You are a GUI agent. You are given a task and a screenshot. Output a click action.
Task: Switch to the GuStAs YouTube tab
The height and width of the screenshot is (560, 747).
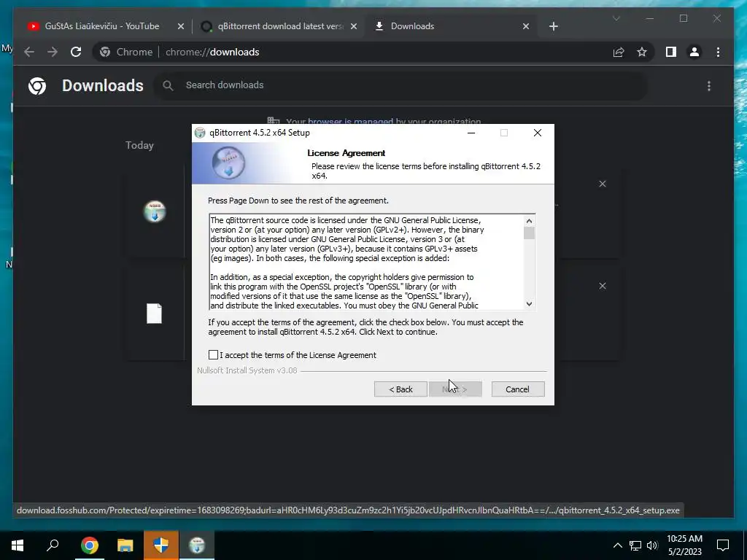[102, 26]
